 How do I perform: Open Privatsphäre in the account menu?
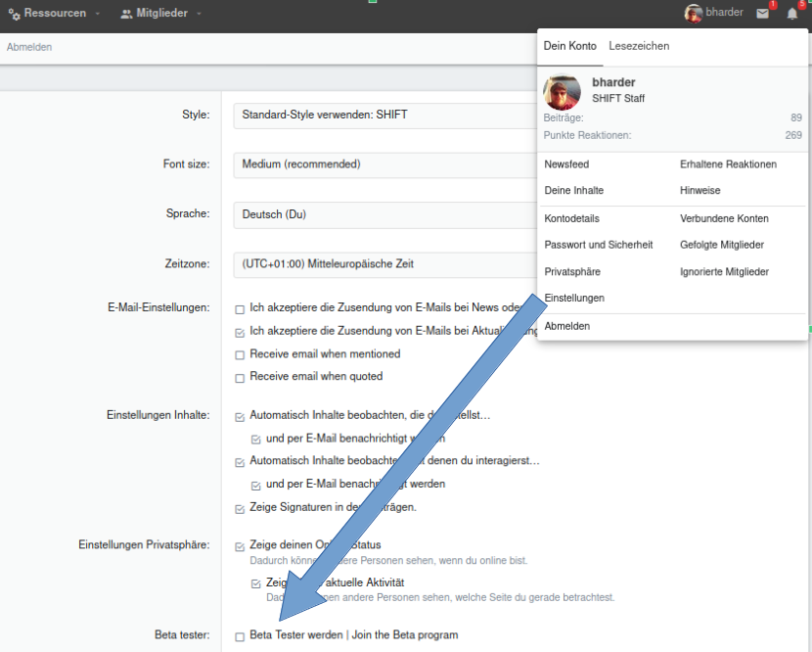point(572,271)
